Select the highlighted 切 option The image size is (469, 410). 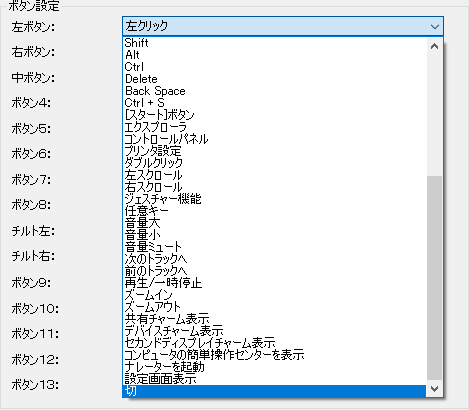tap(274, 391)
